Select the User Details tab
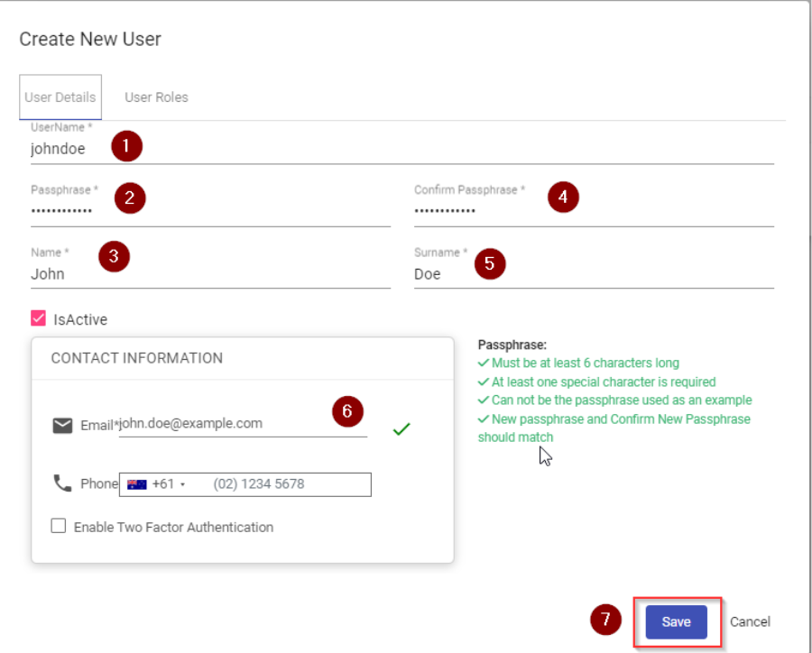The image size is (812, 653). click(60, 97)
